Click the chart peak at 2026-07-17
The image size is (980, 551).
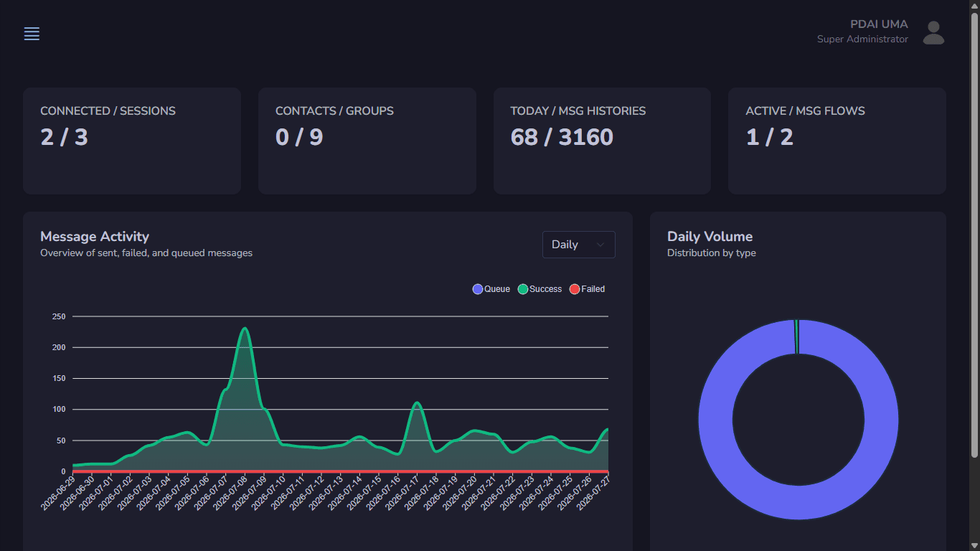417,403
